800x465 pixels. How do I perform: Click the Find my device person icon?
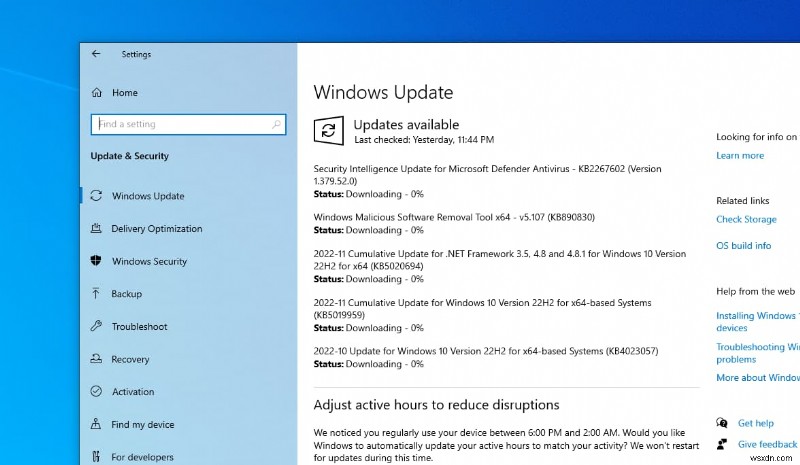(96, 424)
